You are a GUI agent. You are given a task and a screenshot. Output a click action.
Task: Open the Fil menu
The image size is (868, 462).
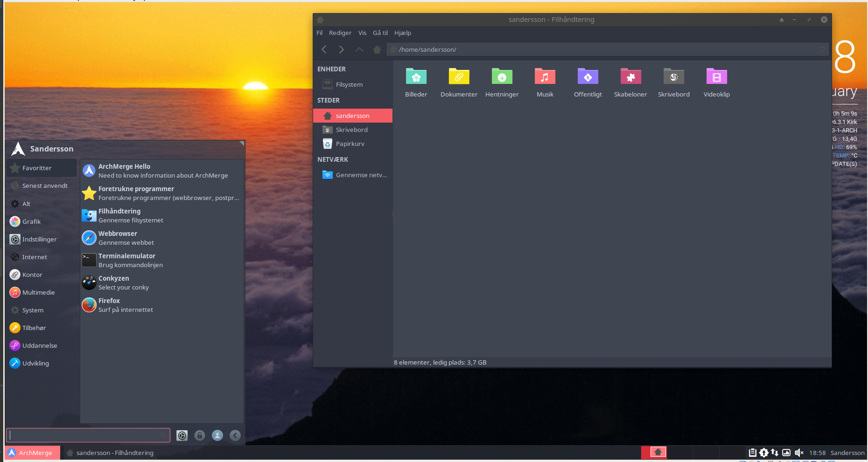pos(319,33)
